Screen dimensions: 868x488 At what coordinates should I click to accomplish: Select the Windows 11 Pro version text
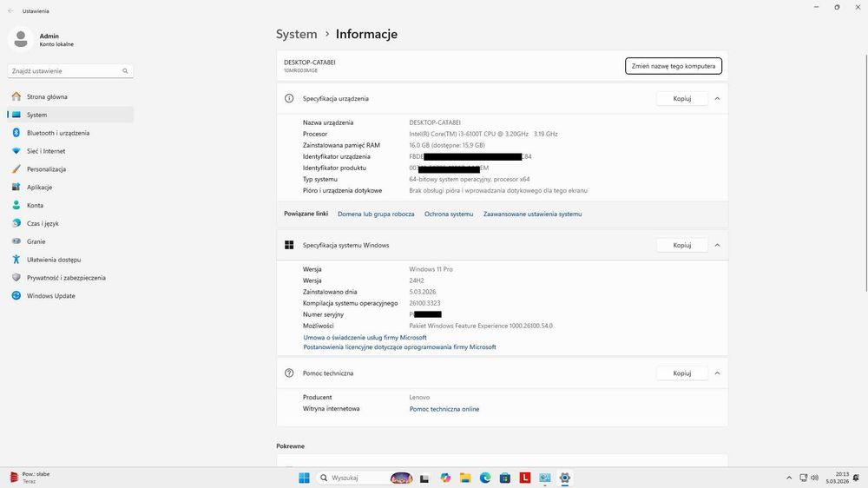pyautogui.click(x=431, y=269)
